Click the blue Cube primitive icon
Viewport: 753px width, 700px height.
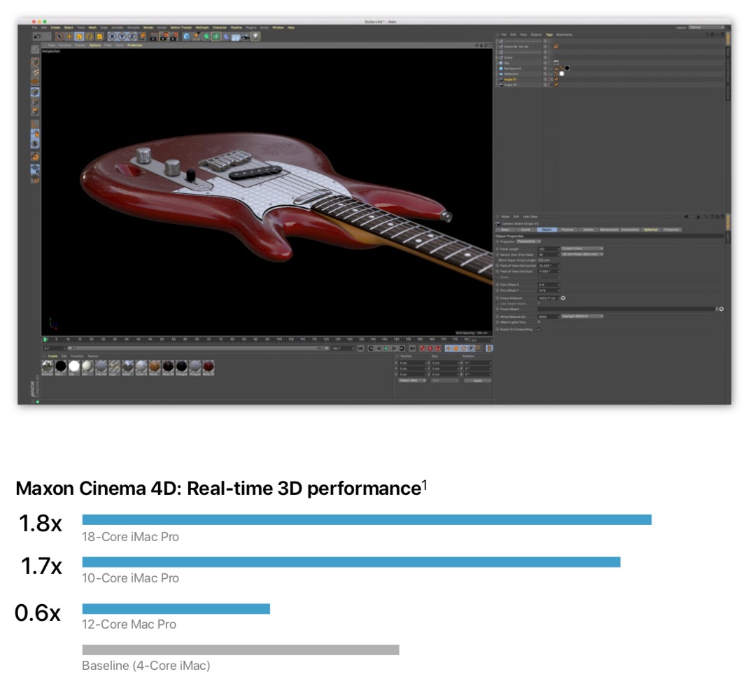point(187,36)
